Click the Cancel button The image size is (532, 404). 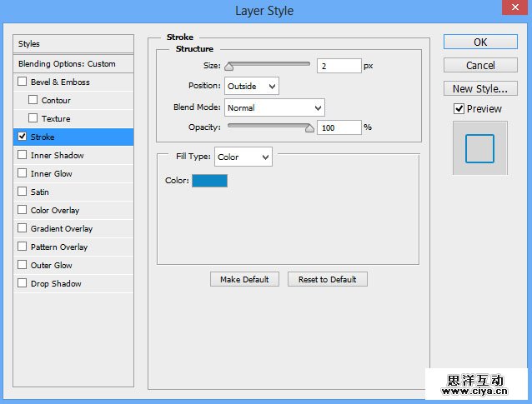[x=480, y=65]
